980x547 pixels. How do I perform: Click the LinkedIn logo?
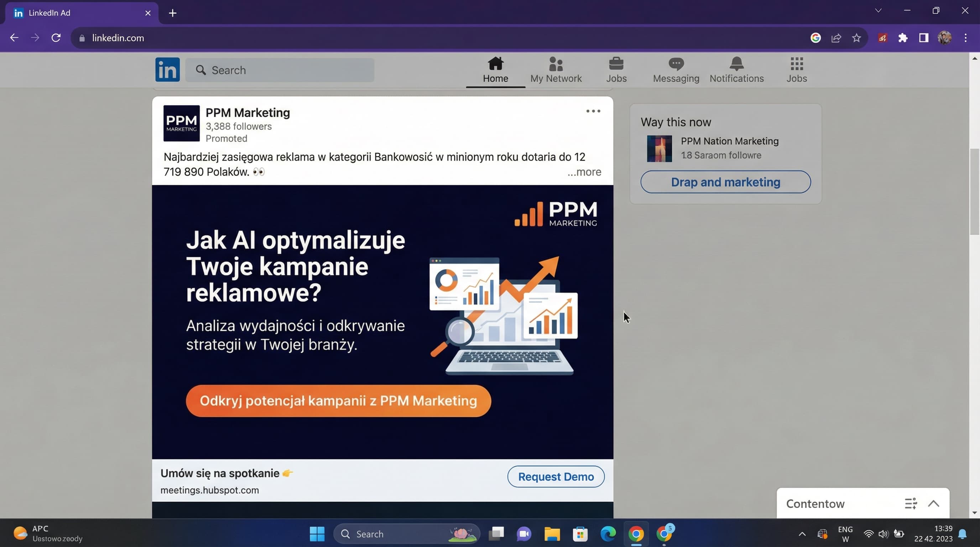coord(167,69)
